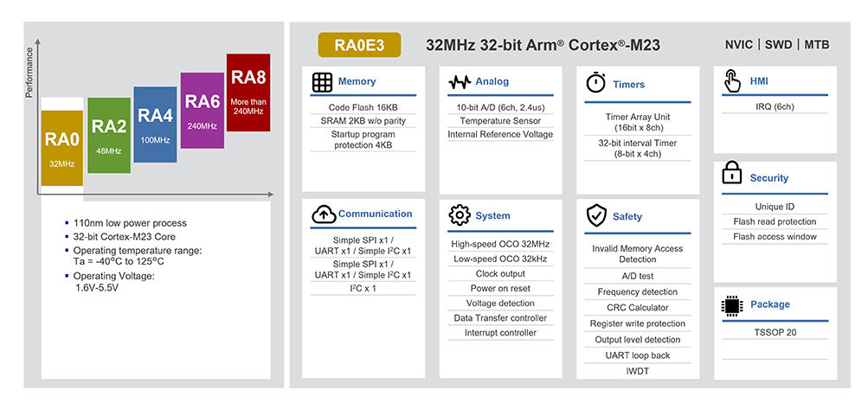This screenshot has width=868, height=403.
Task: Select the RA6 240MHz purple block
Action: point(202,110)
